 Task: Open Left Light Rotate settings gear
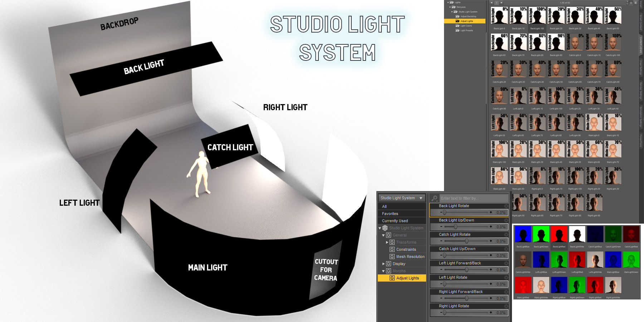point(506,278)
